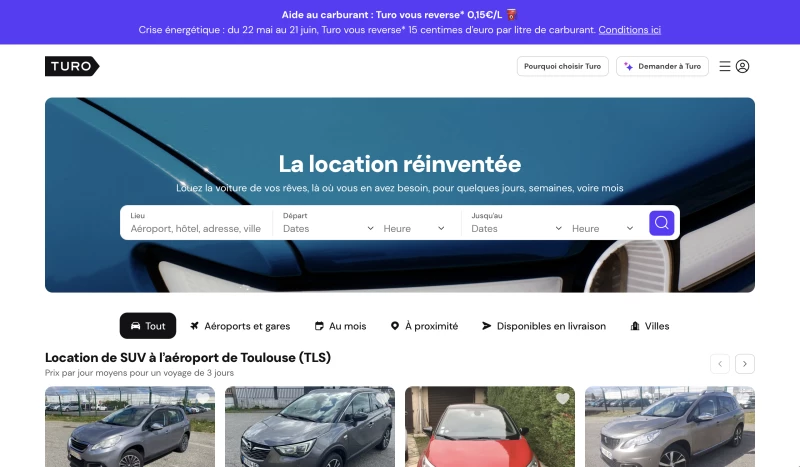The width and height of the screenshot is (800, 467).
Task: Focus the Lieu location input field
Action: [196, 223]
